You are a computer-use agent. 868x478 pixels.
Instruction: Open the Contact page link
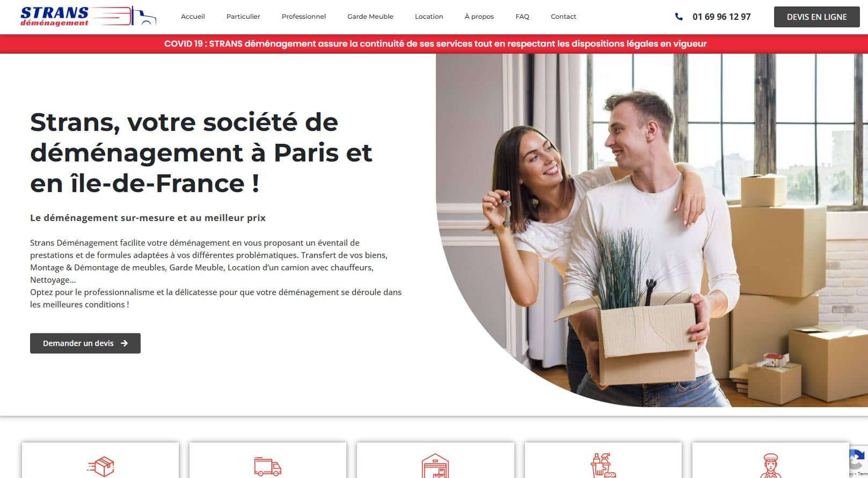(564, 17)
